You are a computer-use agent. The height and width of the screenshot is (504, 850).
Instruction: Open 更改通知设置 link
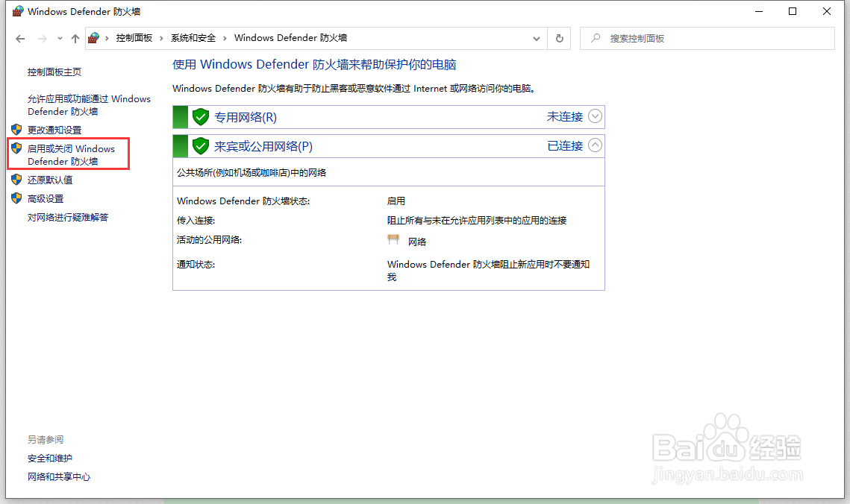(54, 130)
